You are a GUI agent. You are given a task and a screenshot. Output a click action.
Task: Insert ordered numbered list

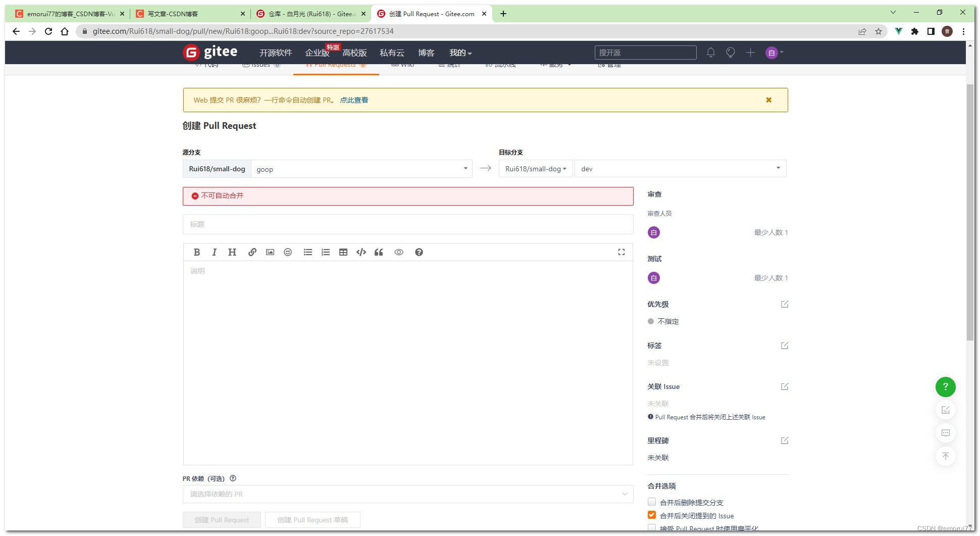click(326, 252)
